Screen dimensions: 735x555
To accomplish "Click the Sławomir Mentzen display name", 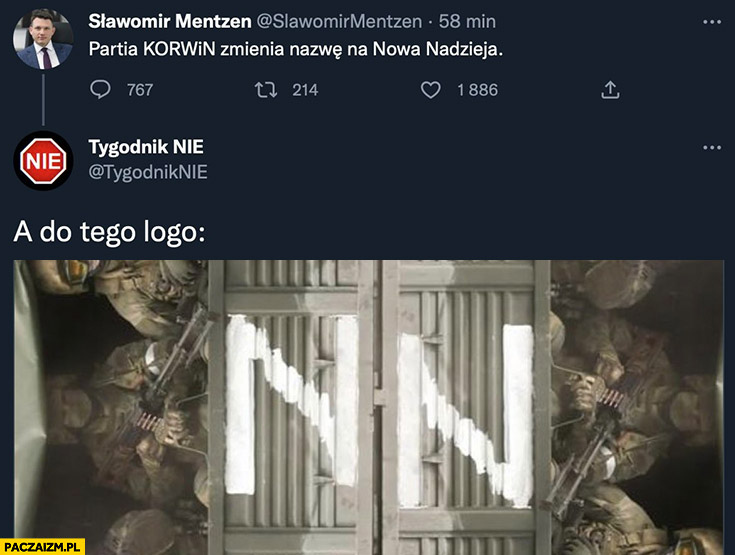I will pyautogui.click(x=170, y=22).
